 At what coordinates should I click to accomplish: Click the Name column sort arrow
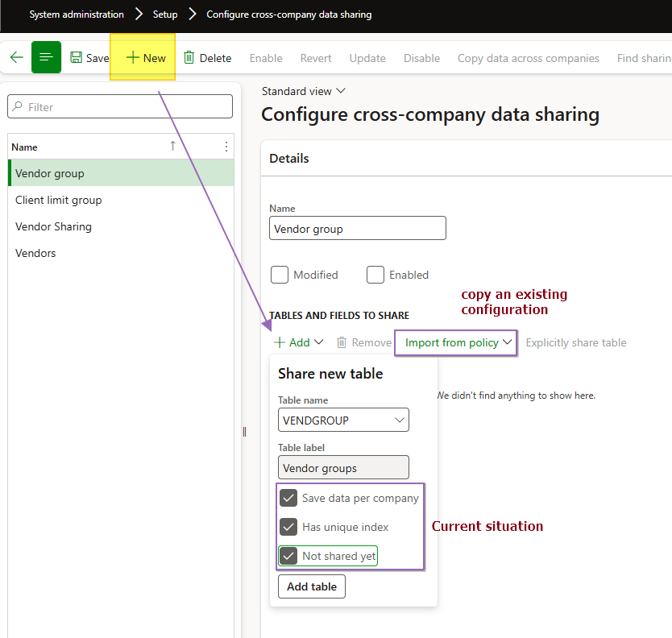[172, 146]
